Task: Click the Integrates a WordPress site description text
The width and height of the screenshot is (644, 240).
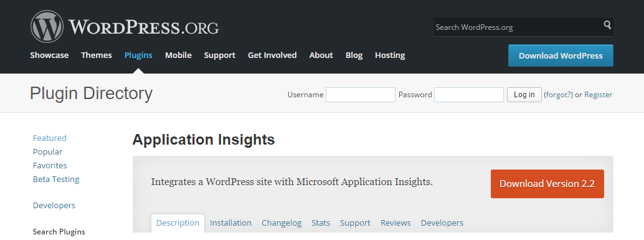Action: point(292,181)
